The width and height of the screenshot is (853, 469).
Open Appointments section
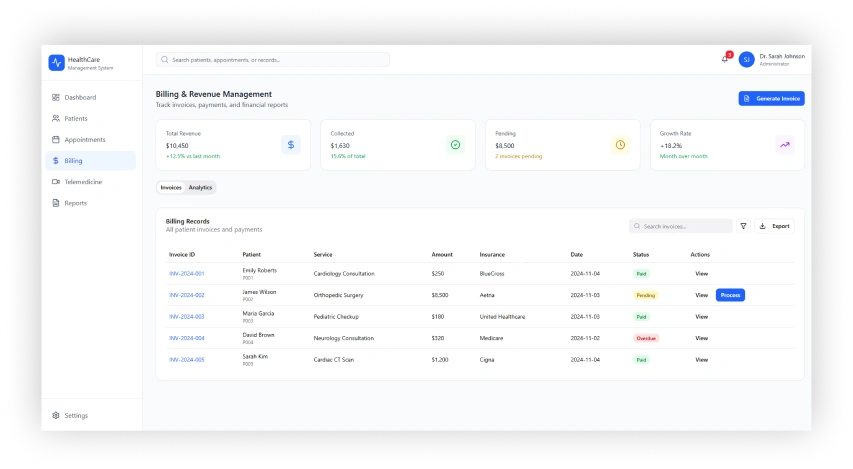84,140
